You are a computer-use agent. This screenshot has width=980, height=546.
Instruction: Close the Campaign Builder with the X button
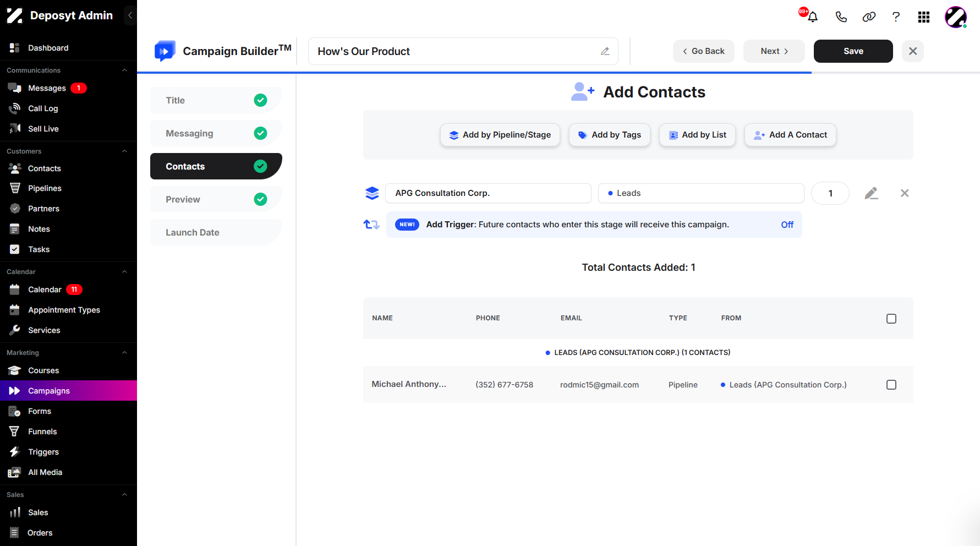pyautogui.click(x=912, y=51)
